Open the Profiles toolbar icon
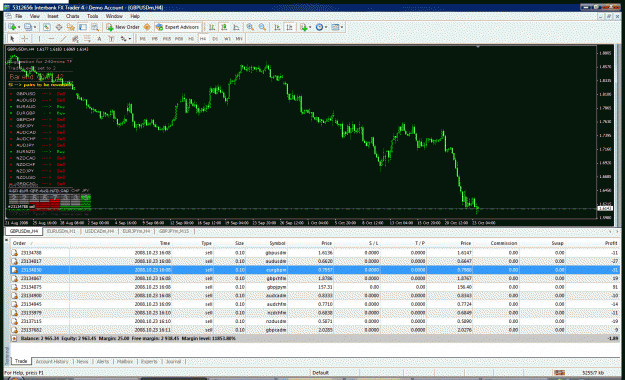The image size is (625, 380). (x=28, y=27)
